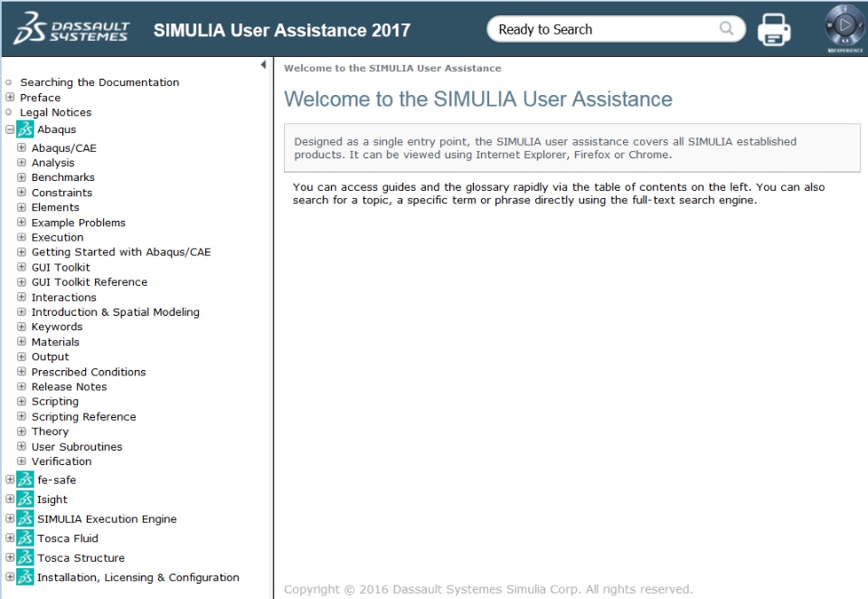
Task: Click the Installation, Licensing & Configuration icon
Action: point(25,576)
